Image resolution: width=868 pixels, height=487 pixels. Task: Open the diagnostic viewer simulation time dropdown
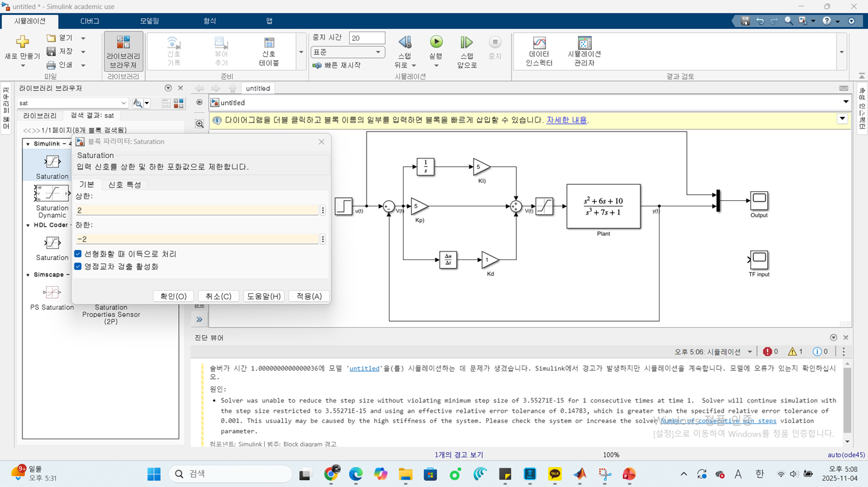tap(750, 352)
